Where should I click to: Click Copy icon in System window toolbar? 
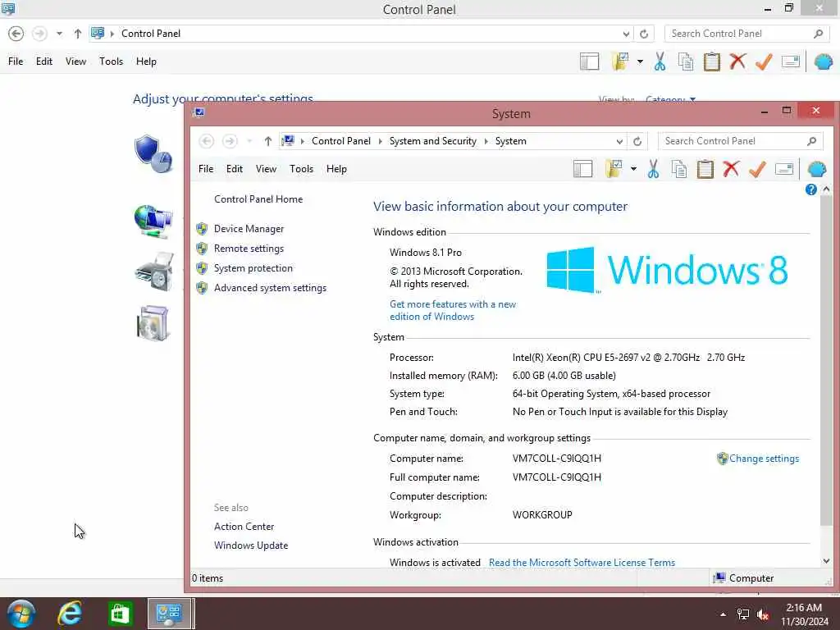678,169
